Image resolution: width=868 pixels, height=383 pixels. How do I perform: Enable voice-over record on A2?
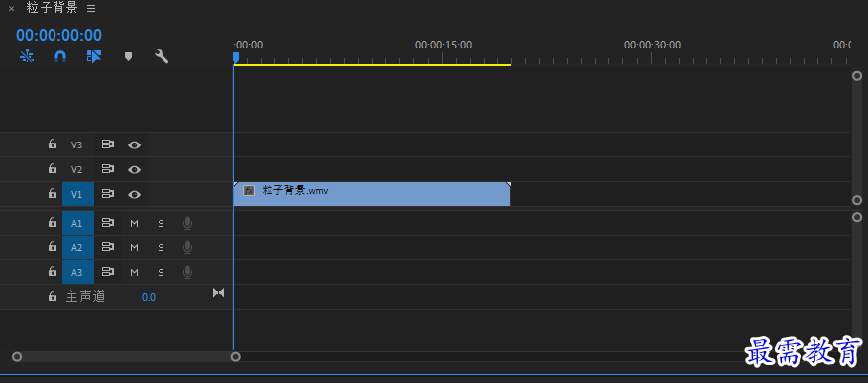click(187, 247)
